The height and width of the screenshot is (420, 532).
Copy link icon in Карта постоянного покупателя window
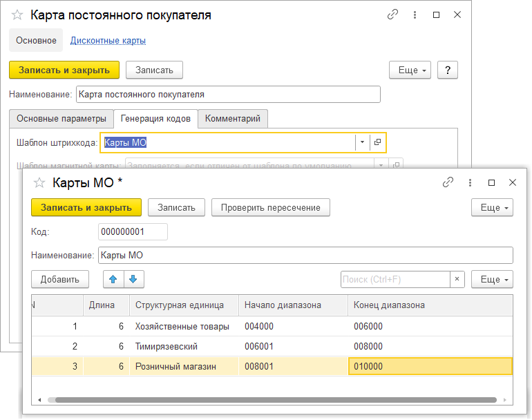(392, 15)
